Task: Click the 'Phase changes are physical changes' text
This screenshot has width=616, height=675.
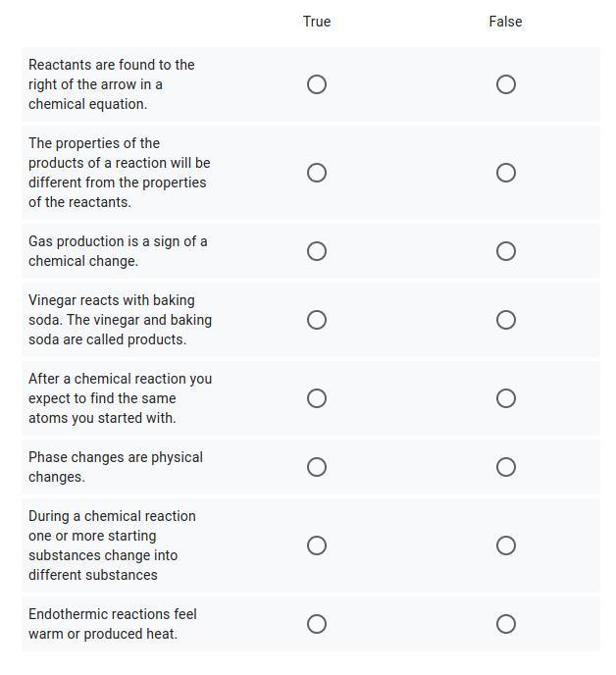Action: (116, 467)
